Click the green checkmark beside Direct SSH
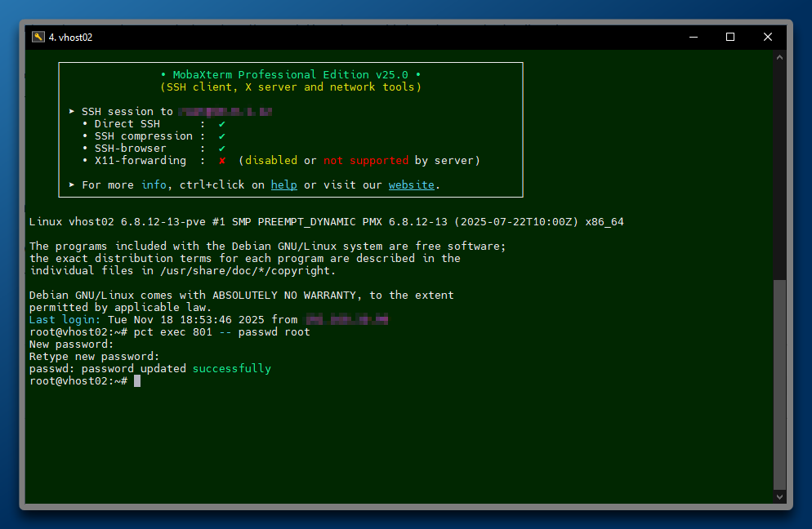 (222, 124)
